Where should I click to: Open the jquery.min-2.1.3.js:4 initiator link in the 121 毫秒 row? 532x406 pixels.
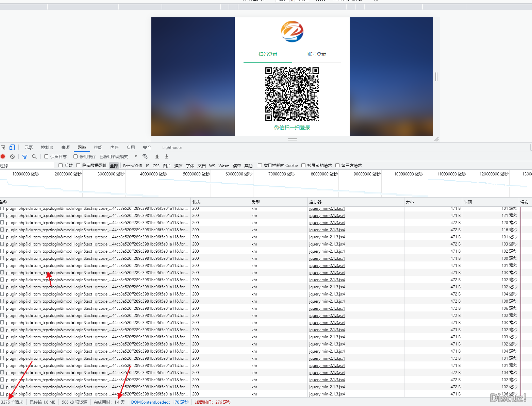click(327, 216)
